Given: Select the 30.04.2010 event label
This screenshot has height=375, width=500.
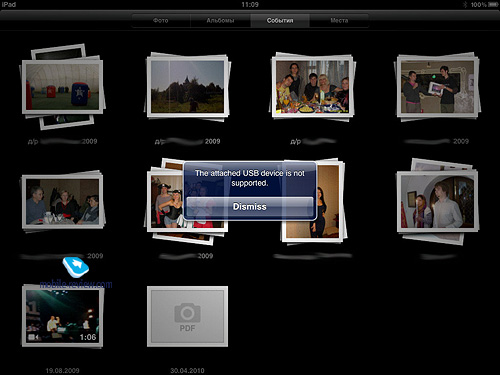Looking at the screenshot, I should [187, 370].
